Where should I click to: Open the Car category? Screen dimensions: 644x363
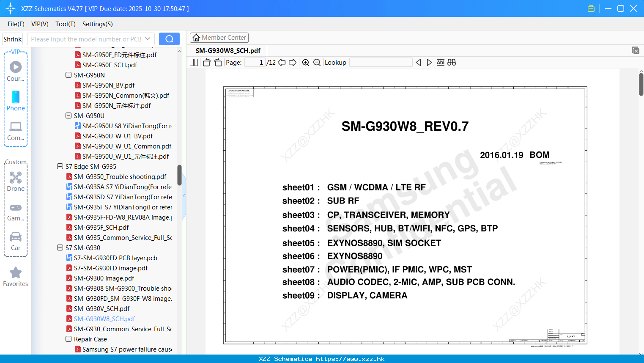tap(16, 241)
